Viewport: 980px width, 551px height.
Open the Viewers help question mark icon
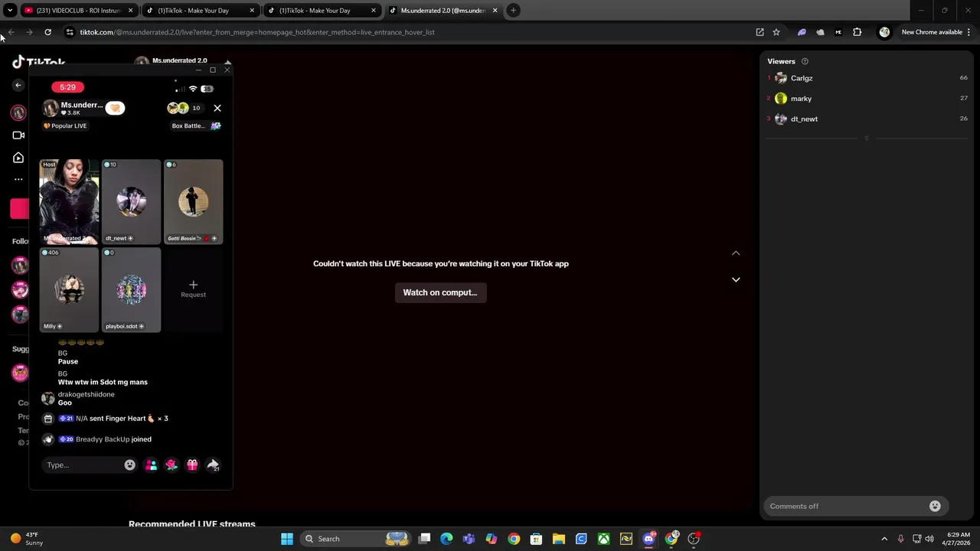click(805, 61)
